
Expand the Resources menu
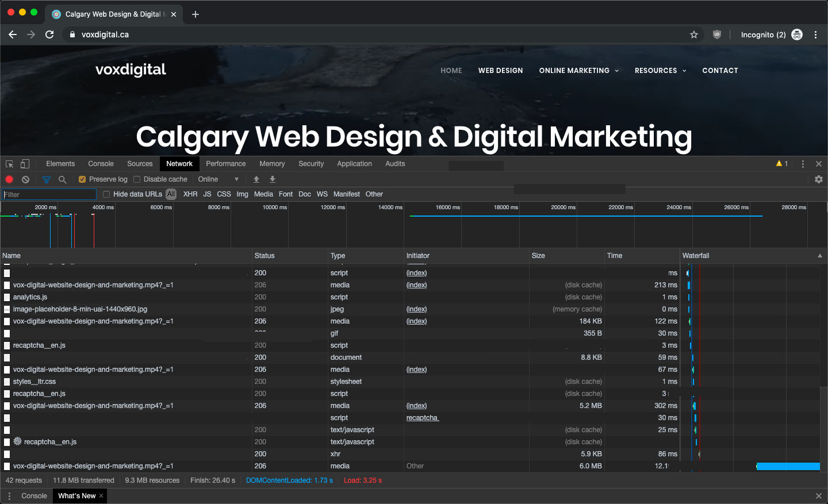tap(661, 71)
